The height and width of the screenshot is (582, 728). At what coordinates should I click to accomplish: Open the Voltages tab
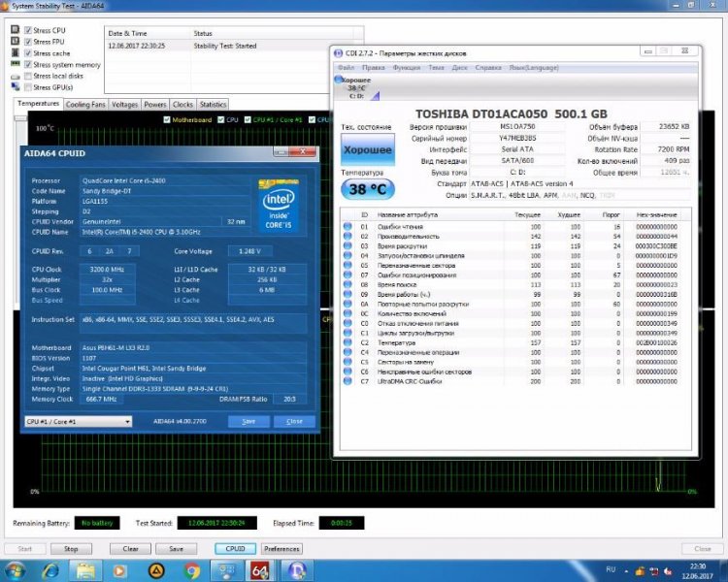click(x=124, y=105)
